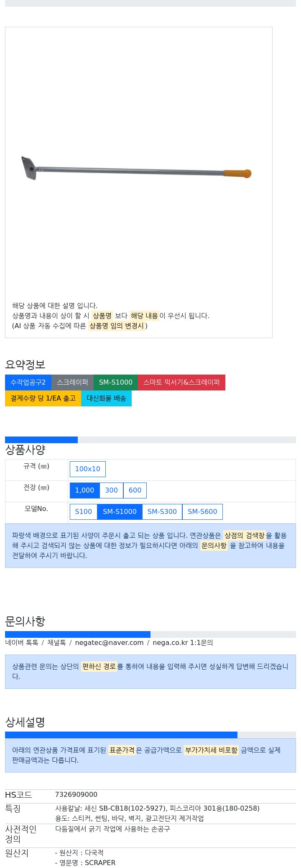Open the 스크레이퍼 tag
This screenshot has width=301, height=868.
[72, 383]
